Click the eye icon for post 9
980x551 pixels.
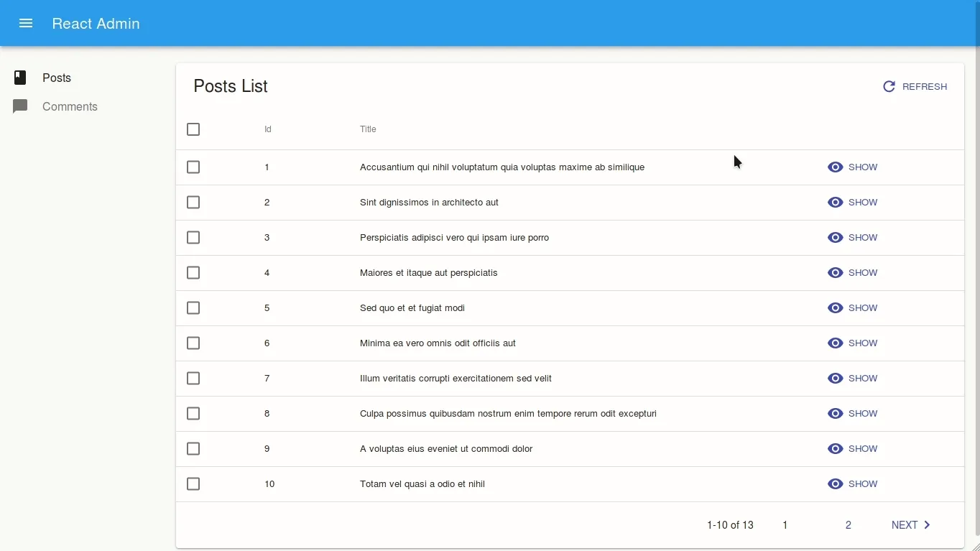click(x=835, y=449)
